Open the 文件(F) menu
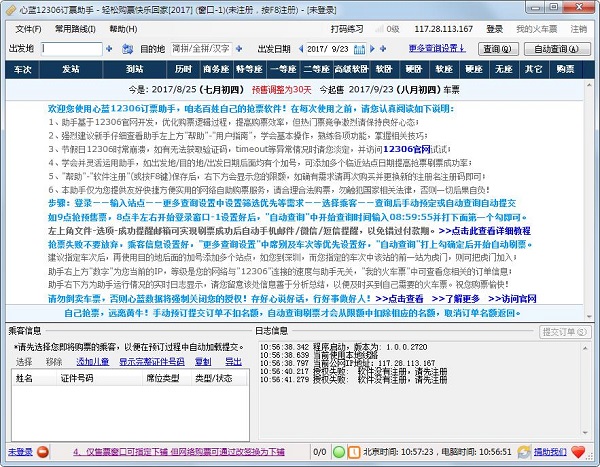The width and height of the screenshot is (600, 467). [x=29, y=30]
